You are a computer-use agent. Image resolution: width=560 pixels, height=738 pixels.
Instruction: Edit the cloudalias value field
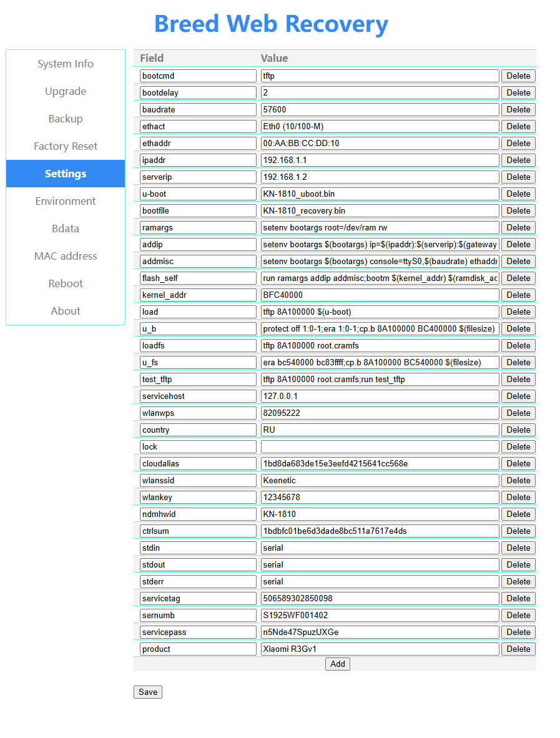380,464
